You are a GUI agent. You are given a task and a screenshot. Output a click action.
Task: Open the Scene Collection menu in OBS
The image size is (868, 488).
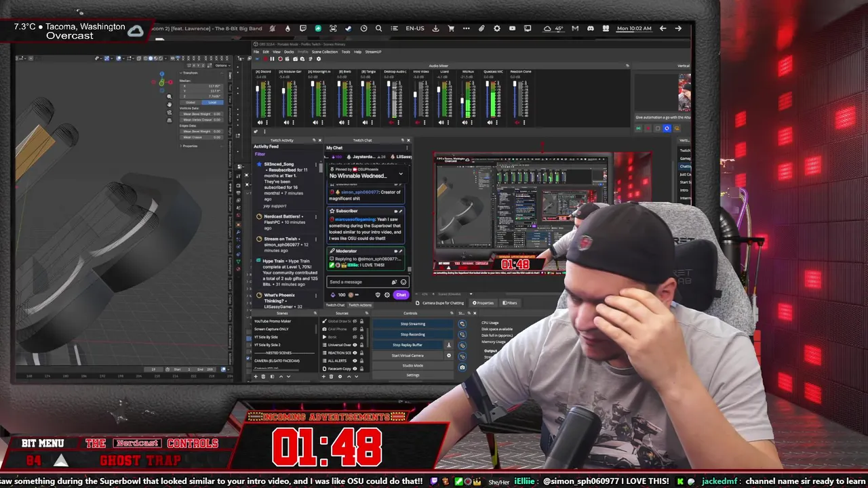click(325, 52)
